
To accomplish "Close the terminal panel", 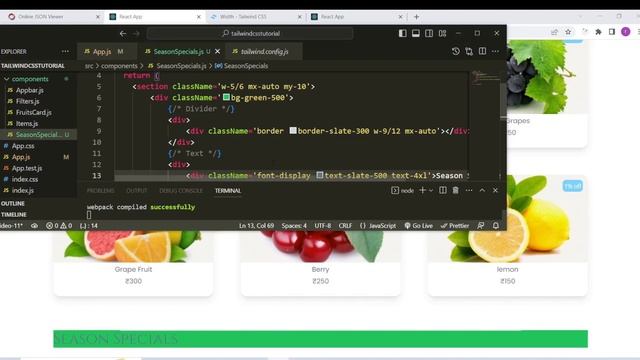I will pos(496,190).
